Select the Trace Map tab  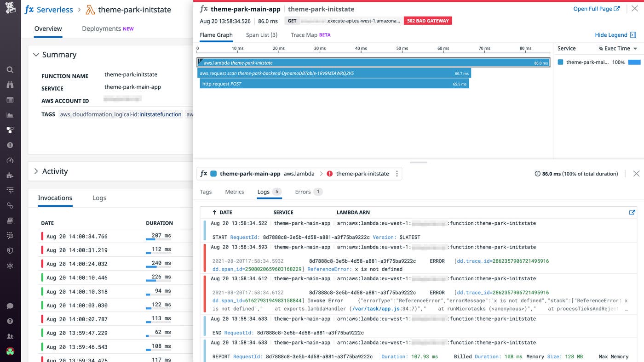(310, 35)
